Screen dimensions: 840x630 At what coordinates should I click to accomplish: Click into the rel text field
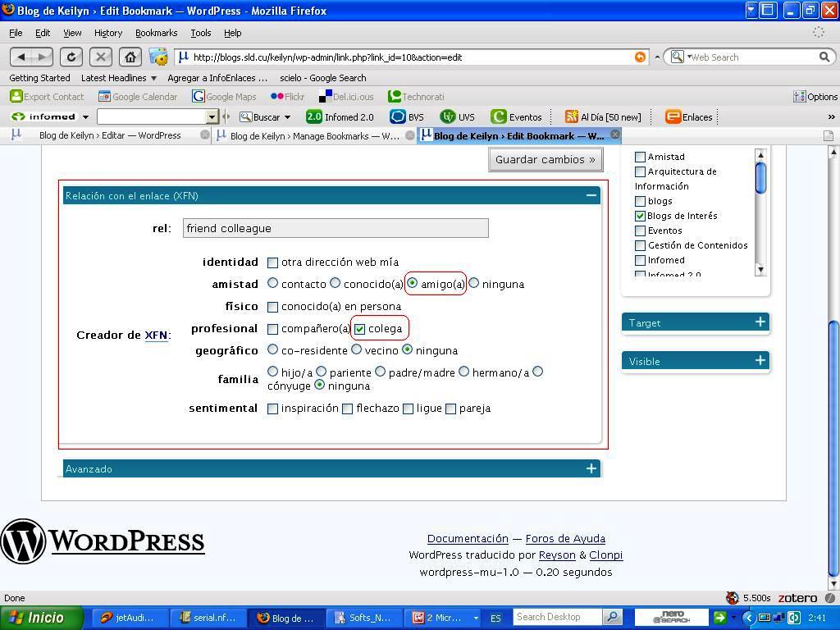[x=336, y=228]
